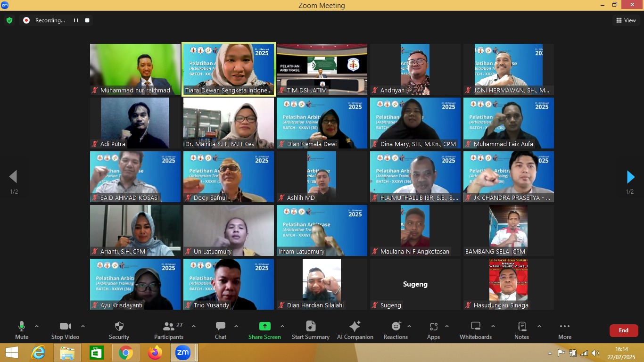
Task: Expand video options arrow beside Stop Video
Action: tap(83, 326)
